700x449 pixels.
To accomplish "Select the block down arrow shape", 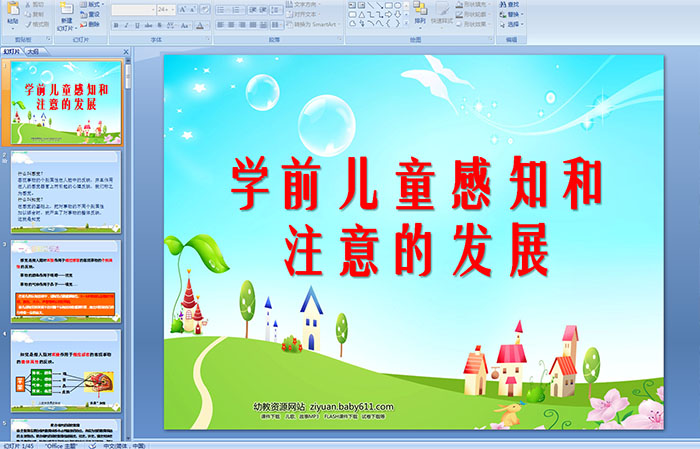I will click(x=397, y=15).
